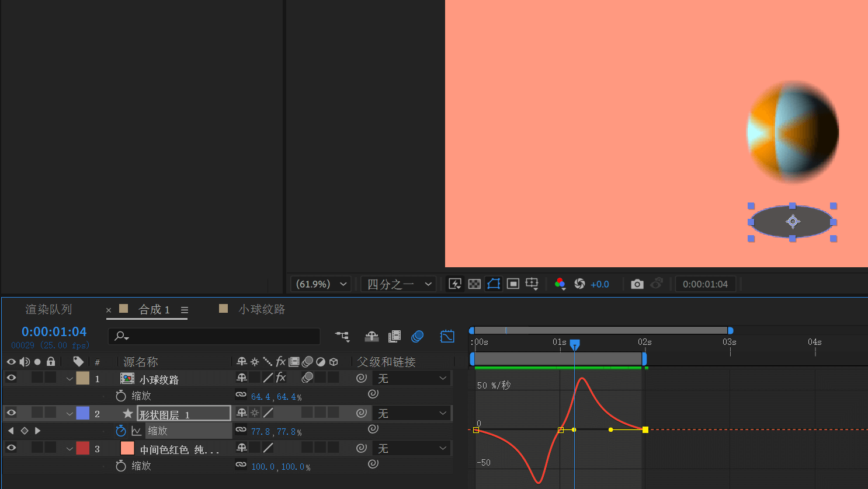Click the 小球纹路 label color swatch
Viewport: 868px width, 489px height.
[x=83, y=378]
